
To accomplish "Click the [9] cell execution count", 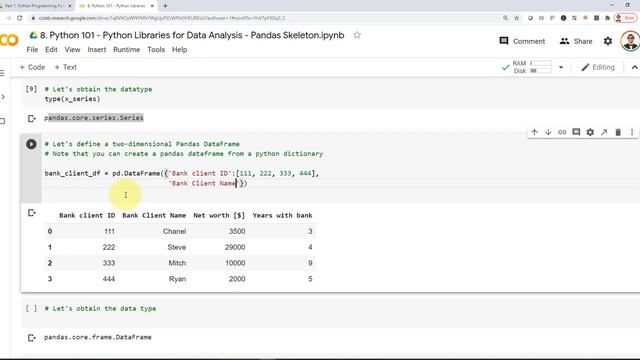I will (31, 89).
